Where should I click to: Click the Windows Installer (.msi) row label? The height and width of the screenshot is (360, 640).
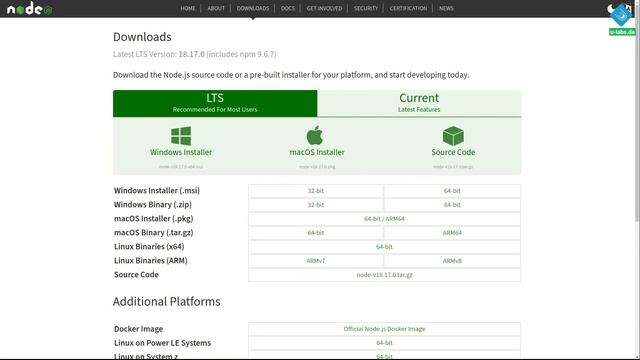(157, 191)
